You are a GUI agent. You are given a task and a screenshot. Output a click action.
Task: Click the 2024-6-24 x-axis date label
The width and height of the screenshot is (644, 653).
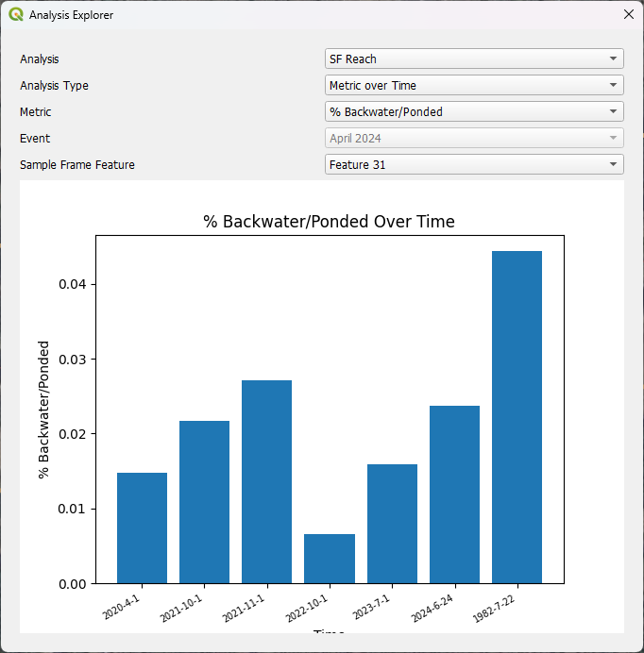[432, 609]
